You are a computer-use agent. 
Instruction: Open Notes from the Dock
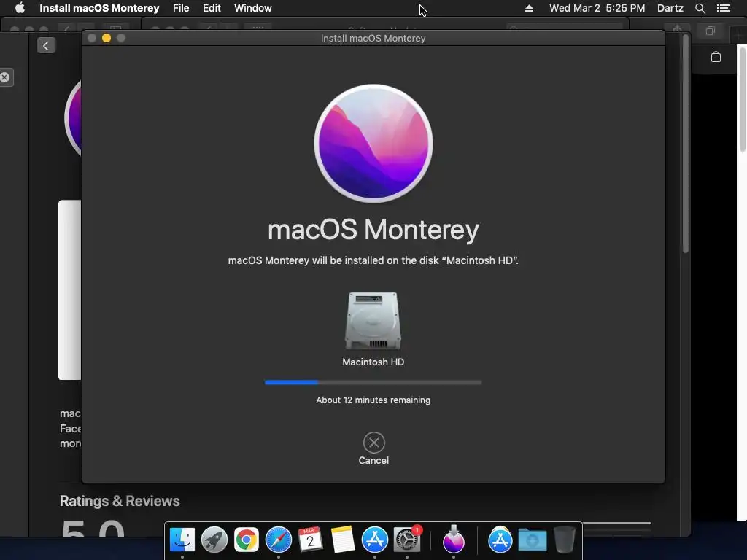[x=343, y=540]
